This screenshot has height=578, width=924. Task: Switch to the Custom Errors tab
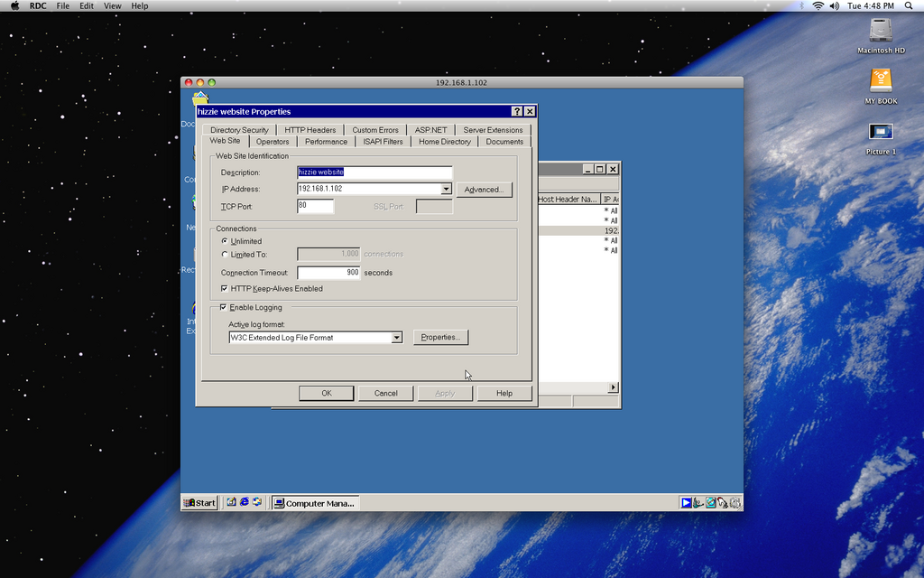click(375, 130)
